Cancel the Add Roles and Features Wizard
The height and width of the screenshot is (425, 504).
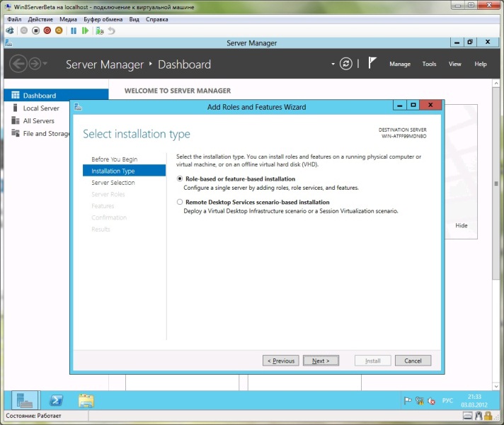pos(413,361)
